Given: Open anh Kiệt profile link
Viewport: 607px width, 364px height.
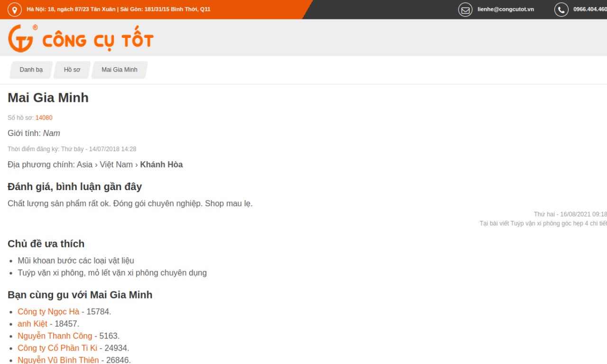Looking at the screenshot, I should click(32, 324).
